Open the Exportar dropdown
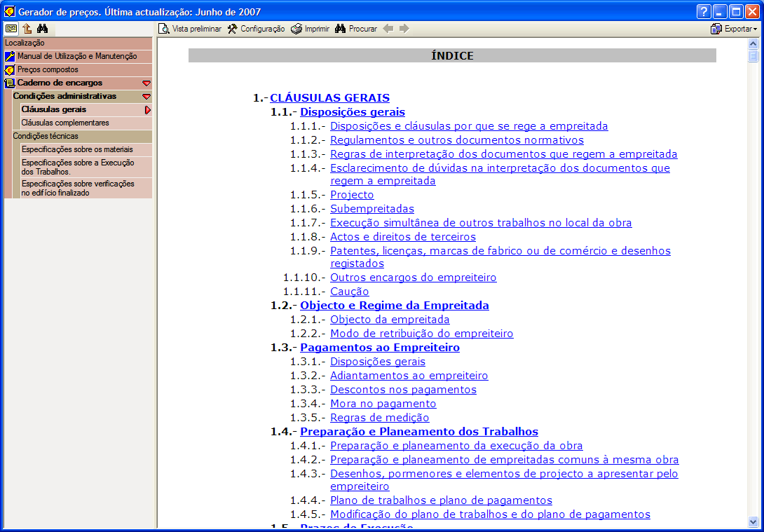764x532 pixels. tap(734, 29)
